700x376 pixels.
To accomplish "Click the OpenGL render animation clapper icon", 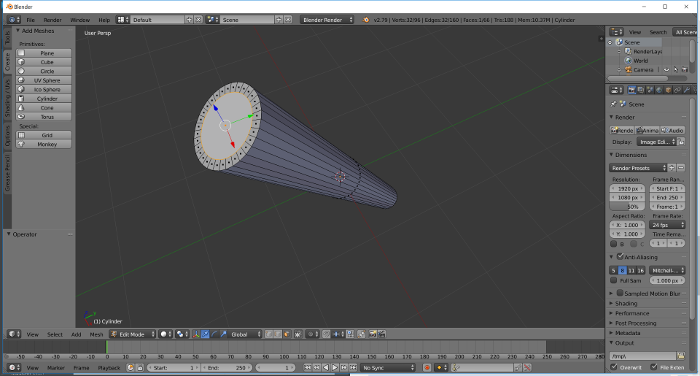I will (x=382, y=334).
